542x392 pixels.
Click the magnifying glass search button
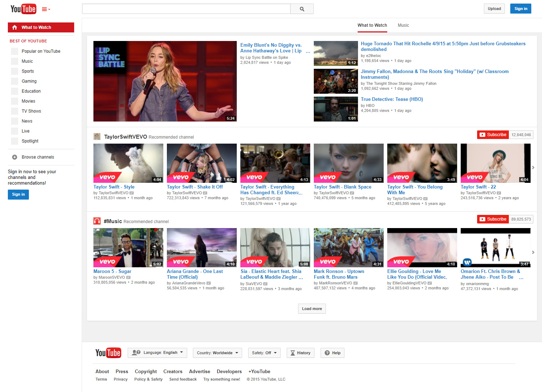point(302,9)
